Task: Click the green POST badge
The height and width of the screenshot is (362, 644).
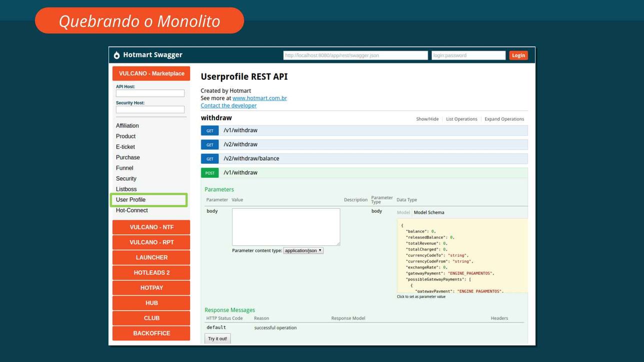Action: pyautogui.click(x=210, y=173)
